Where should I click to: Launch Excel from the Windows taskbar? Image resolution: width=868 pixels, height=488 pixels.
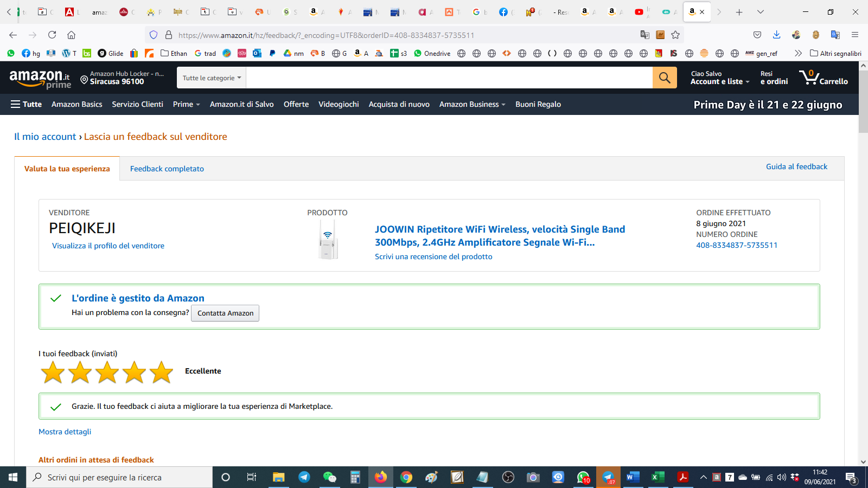click(657, 477)
